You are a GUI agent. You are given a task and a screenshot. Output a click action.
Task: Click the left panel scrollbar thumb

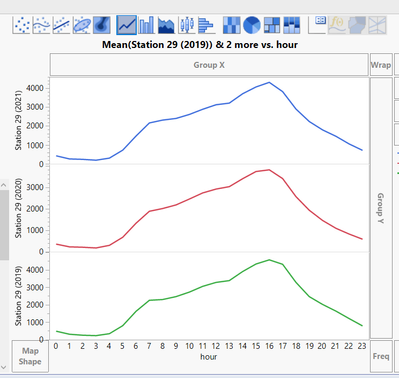(x=4, y=225)
